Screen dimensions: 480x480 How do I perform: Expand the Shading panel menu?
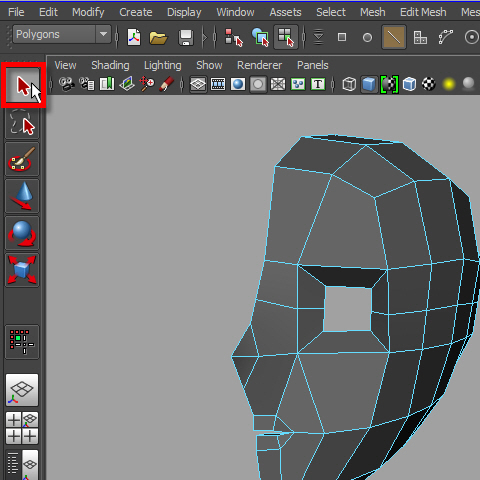tap(110, 65)
